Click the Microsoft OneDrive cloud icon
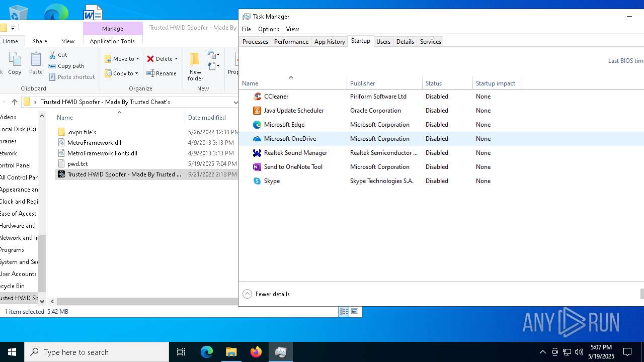This screenshot has width=644, height=362. click(x=257, y=139)
